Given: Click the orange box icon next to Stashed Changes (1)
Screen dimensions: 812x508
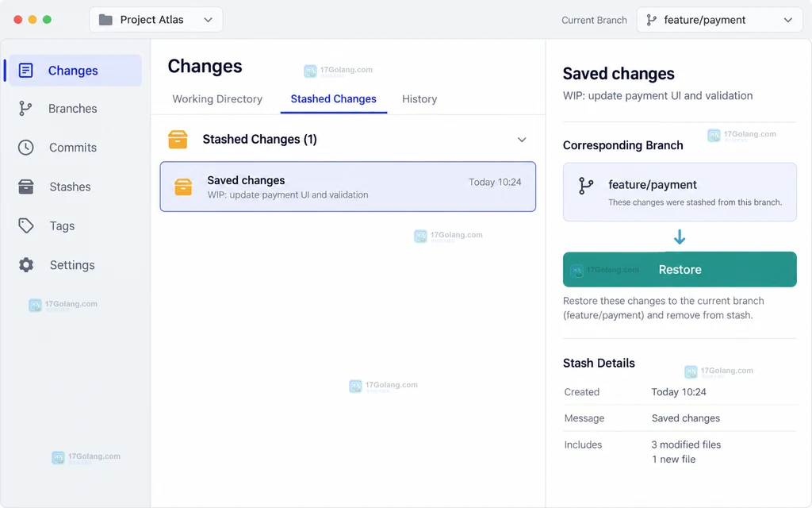Looking at the screenshot, I should point(178,140).
